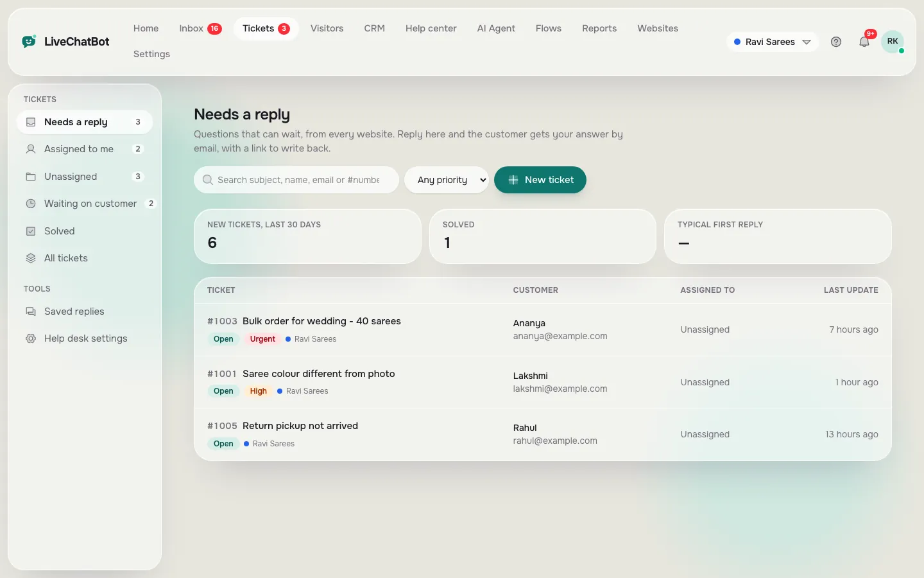The height and width of the screenshot is (578, 924).
Task: Click the magnifier icon in search box
Action: tap(208, 180)
